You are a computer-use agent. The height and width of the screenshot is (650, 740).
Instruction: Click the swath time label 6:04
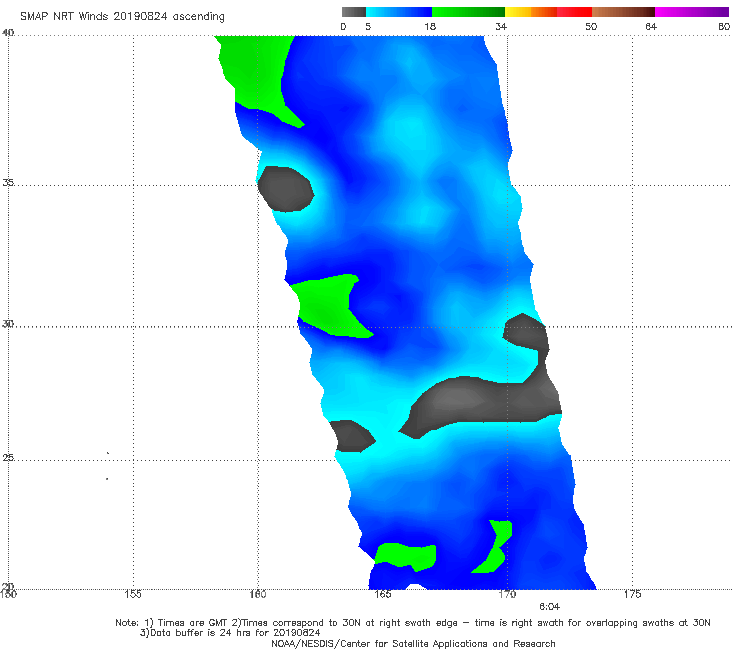click(x=549, y=607)
